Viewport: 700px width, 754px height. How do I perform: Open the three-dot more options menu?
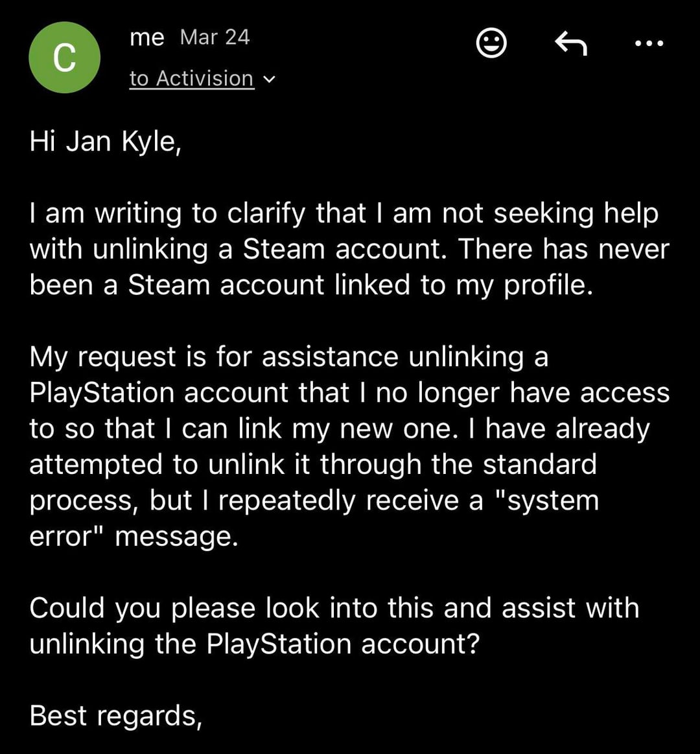(648, 43)
